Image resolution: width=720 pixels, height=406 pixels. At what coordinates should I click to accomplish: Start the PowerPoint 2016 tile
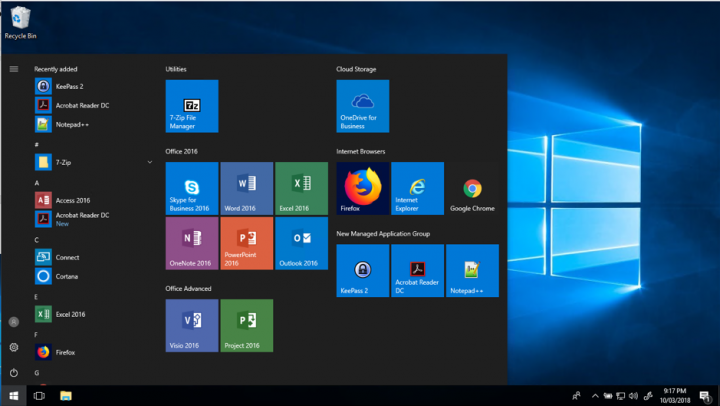[x=246, y=243]
